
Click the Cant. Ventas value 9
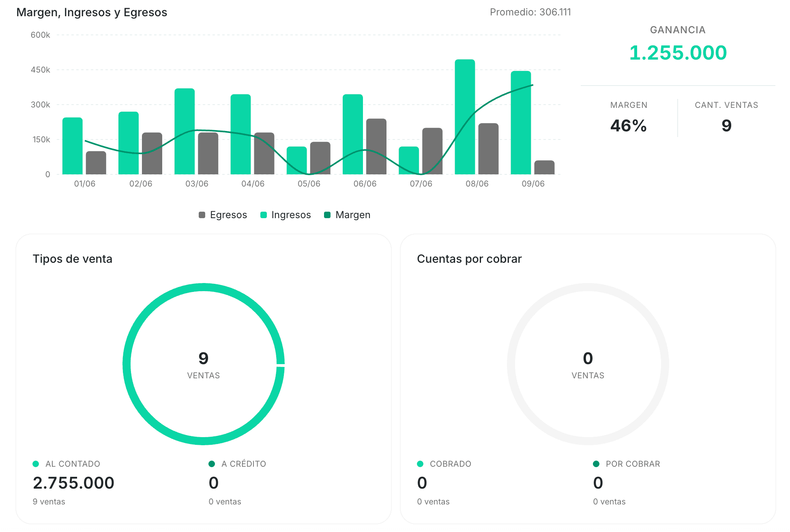tap(726, 126)
